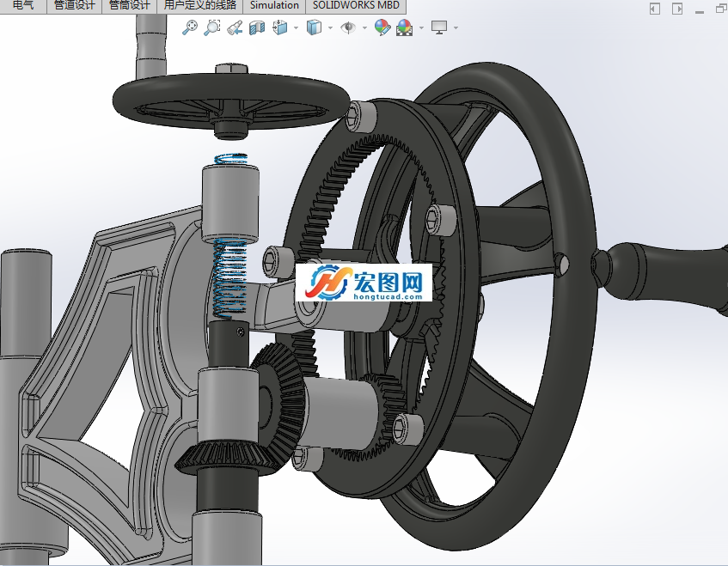Restore down the document window
This screenshot has height=566, width=728.
pyautogui.click(x=721, y=9)
